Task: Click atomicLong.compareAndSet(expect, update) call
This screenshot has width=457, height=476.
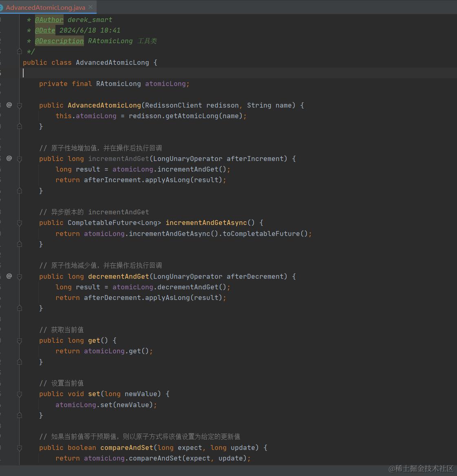Action: 165,458
